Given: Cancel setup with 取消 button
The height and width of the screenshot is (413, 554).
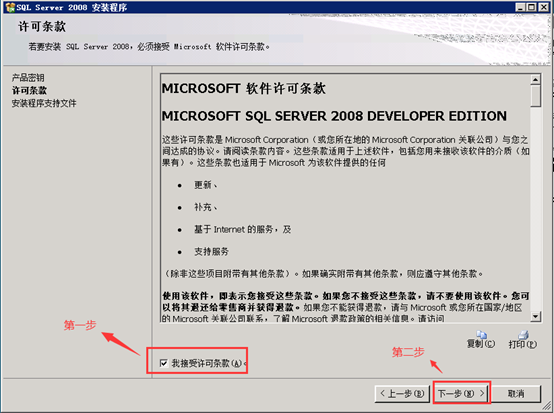Looking at the screenshot, I should (516, 393).
